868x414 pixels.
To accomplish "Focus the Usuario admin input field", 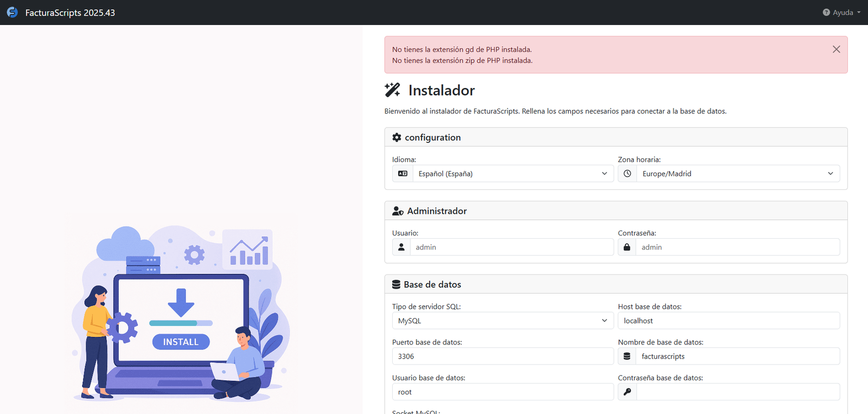I will point(512,247).
